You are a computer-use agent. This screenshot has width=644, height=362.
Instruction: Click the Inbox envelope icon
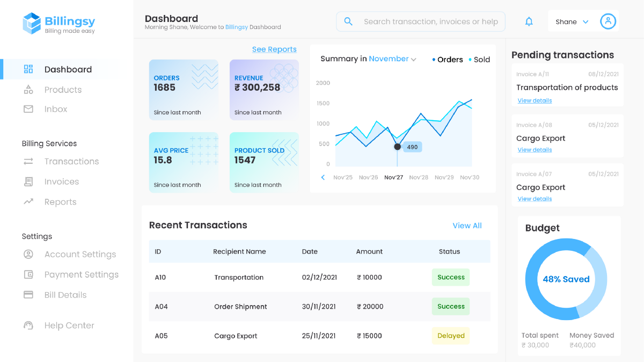pyautogui.click(x=28, y=109)
